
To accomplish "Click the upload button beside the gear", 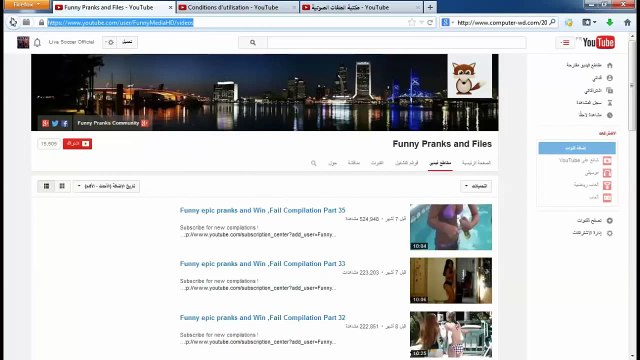I will [127, 42].
